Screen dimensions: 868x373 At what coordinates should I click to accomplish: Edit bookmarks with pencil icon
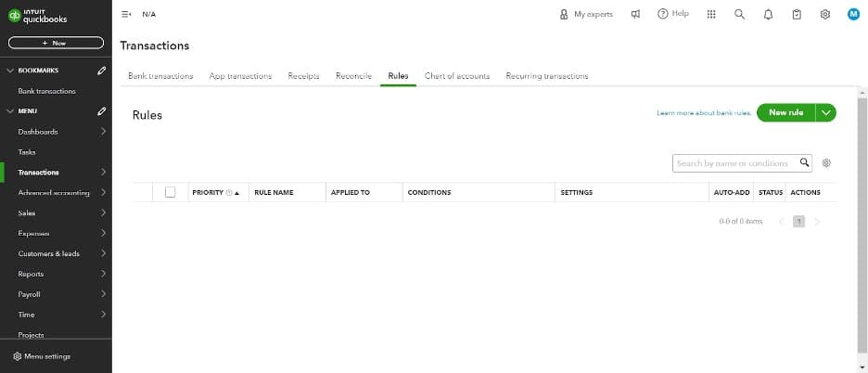[x=101, y=71]
